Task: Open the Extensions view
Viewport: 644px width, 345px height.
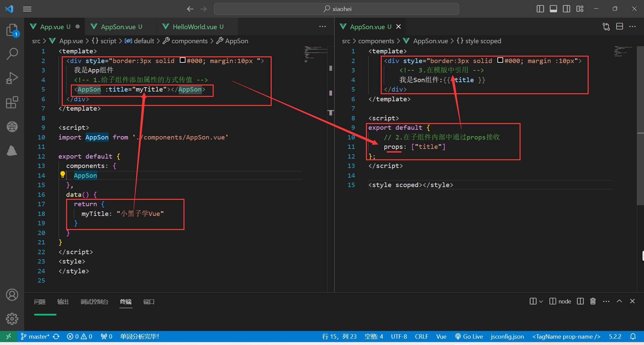Action: pyautogui.click(x=12, y=102)
